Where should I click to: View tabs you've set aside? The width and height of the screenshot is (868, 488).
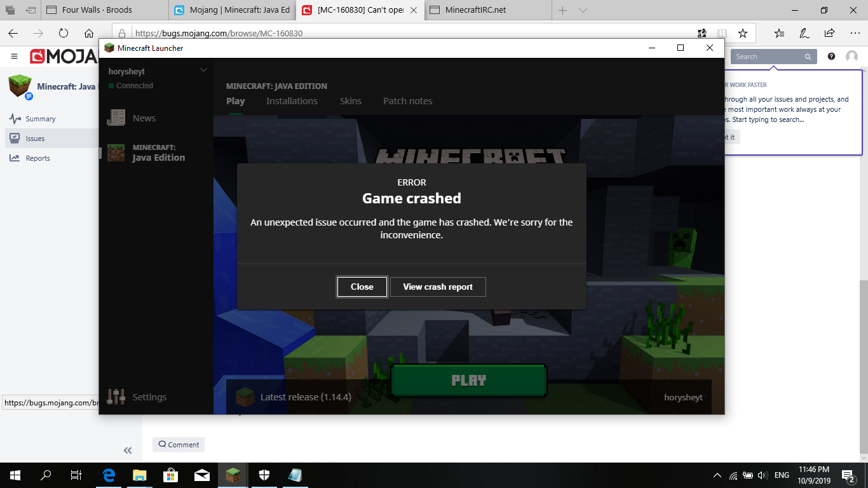11,10
